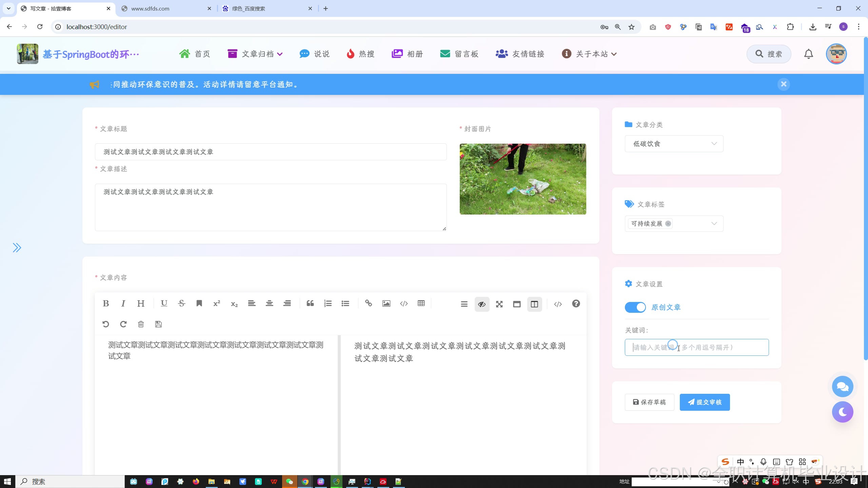Click the 保存草稿 button
The height and width of the screenshot is (488, 868).
[x=649, y=402]
